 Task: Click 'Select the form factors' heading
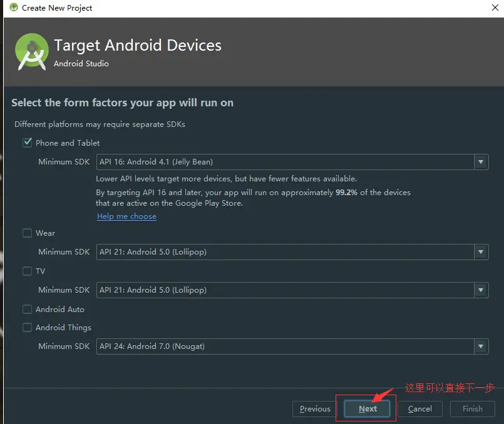coord(122,103)
